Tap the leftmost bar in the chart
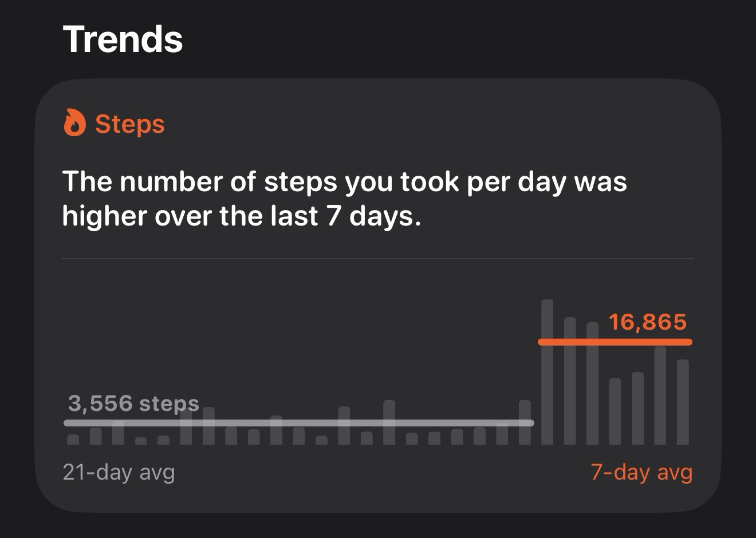This screenshot has width=756, height=538. (x=73, y=440)
